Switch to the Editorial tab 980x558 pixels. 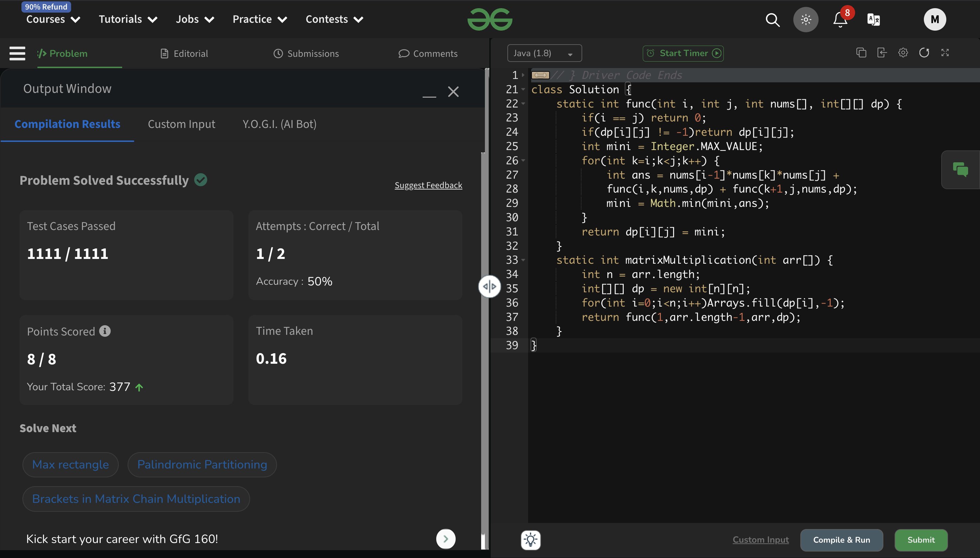point(184,54)
